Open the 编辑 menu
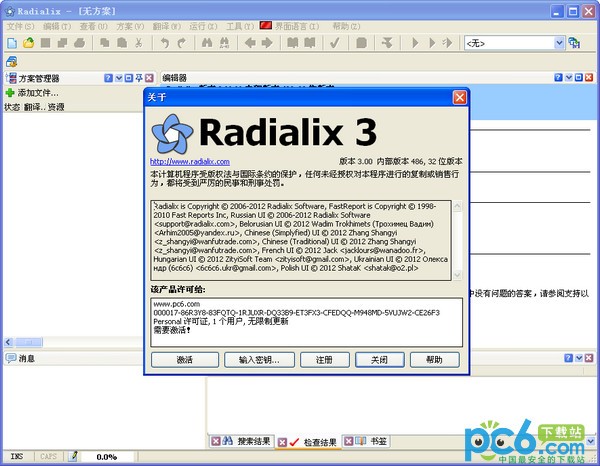 point(57,26)
